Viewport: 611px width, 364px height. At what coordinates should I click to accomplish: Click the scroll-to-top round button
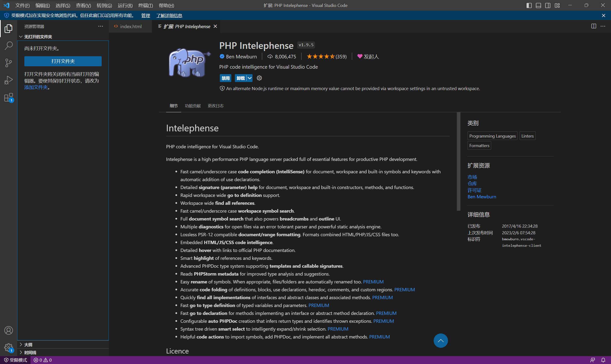point(441,340)
